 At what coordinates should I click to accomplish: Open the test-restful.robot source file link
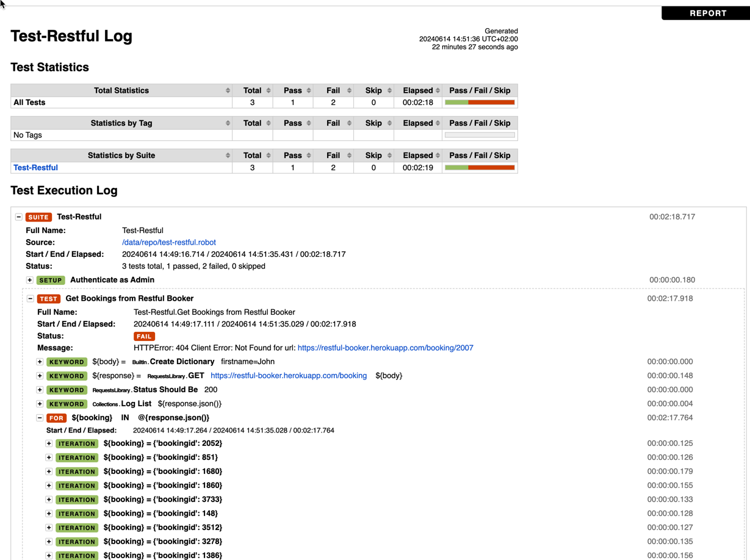click(168, 242)
